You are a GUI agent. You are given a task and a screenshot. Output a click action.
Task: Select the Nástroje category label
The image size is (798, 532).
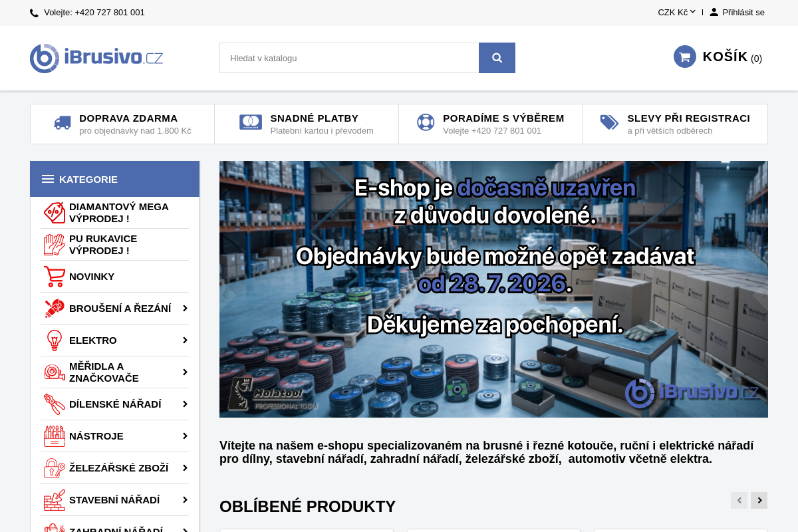(96, 436)
